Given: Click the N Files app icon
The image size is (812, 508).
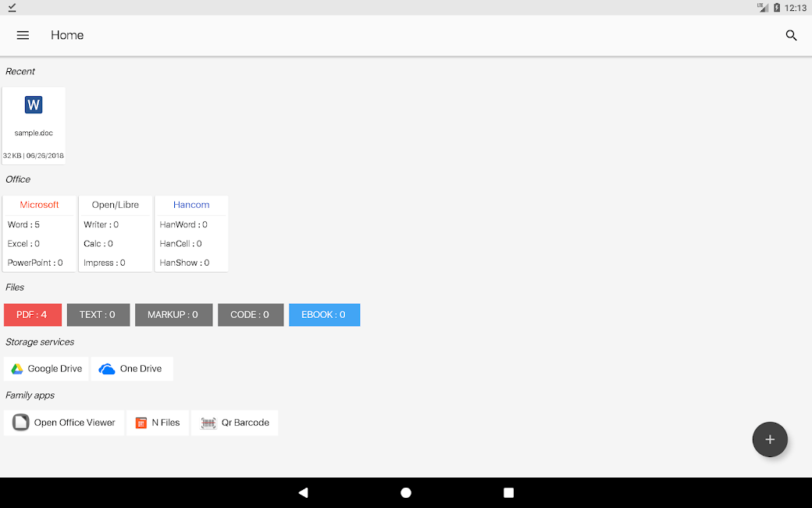Looking at the screenshot, I should coord(141,423).
